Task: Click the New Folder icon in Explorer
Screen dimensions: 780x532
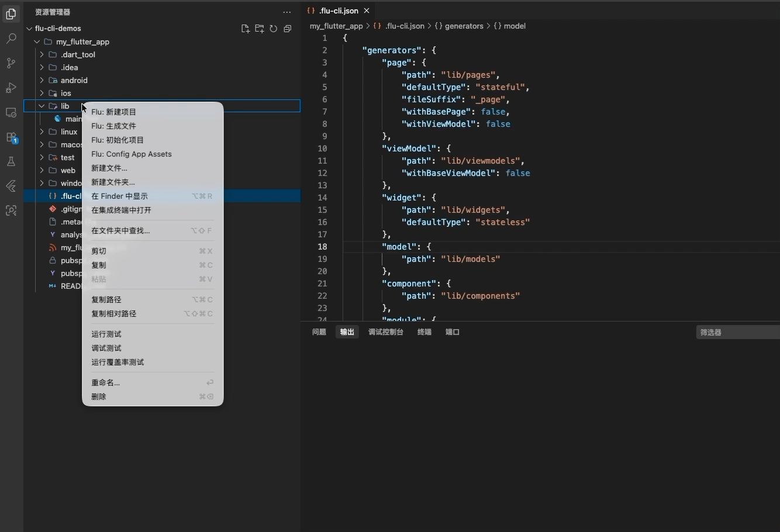Action: click(x=260, y=28)
